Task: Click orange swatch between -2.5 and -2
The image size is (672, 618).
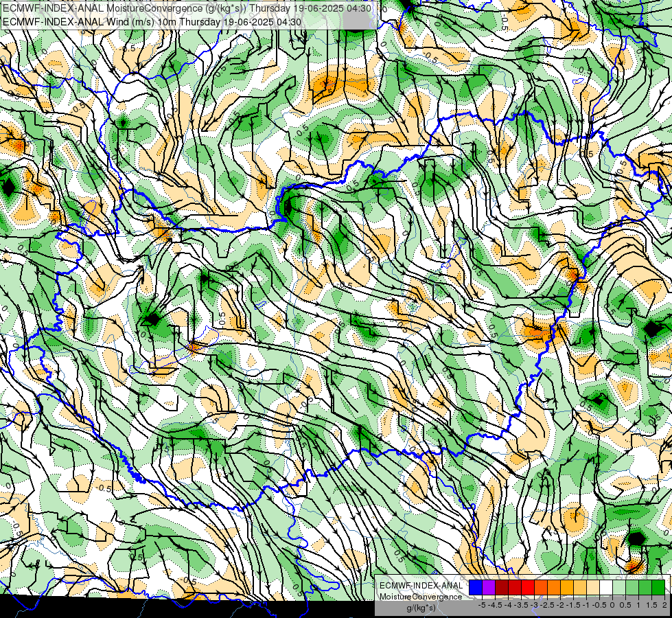Action: 554,587
